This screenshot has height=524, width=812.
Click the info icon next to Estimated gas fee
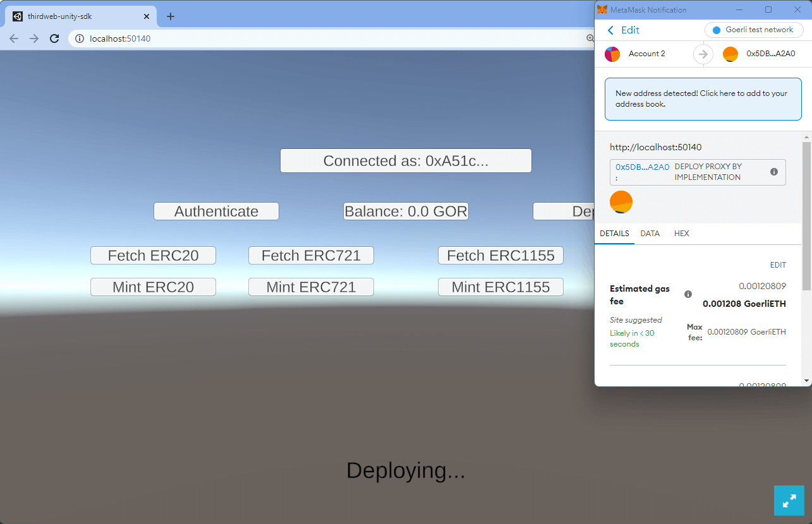tap(688, 294)
